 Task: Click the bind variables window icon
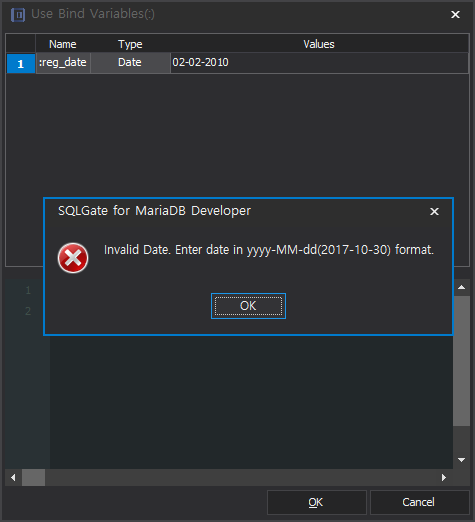pyautogui.click(x=18, y=15)
